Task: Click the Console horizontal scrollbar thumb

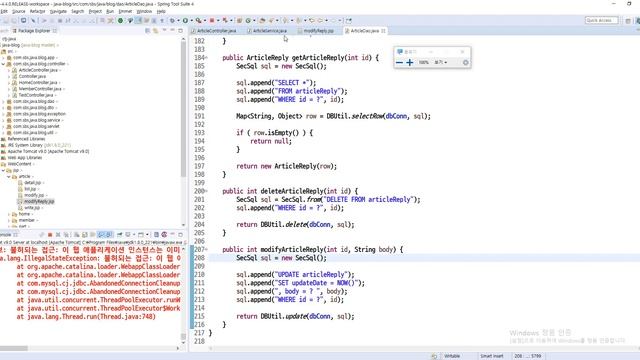Action: click(14, 348)
